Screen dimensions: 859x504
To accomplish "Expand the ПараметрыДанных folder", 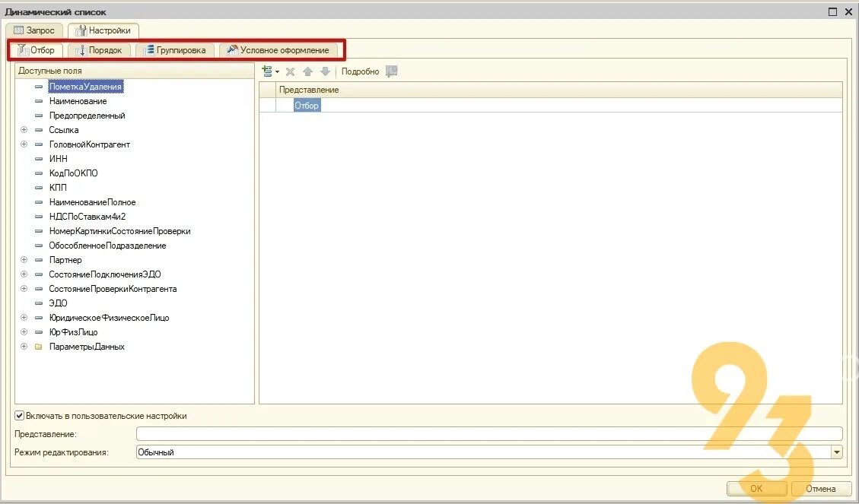I will (x=24, y=347).
